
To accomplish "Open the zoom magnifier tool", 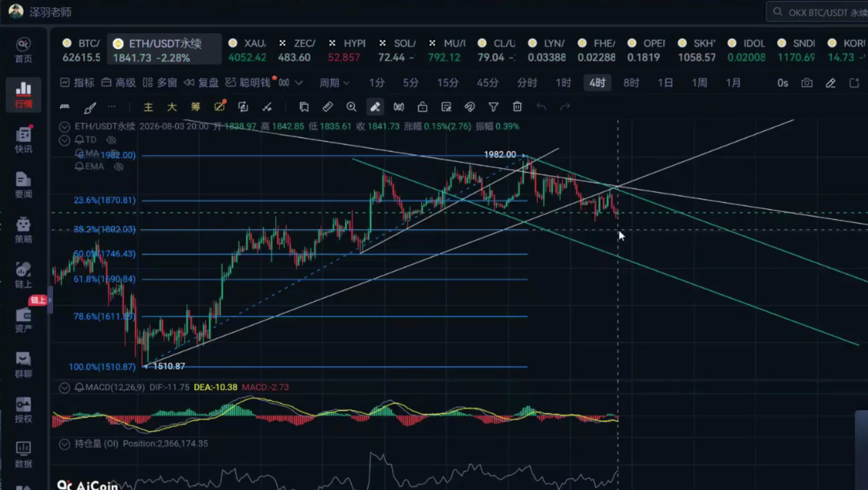I will click(351, 107).
